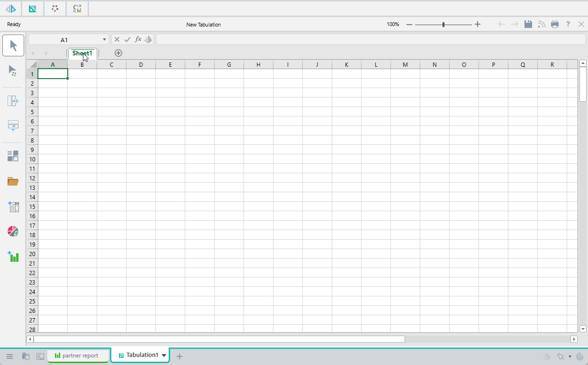Click the zoom in plus button
Image resolution: width=588 pixels, height=365 pixels.
pos(478,24)
